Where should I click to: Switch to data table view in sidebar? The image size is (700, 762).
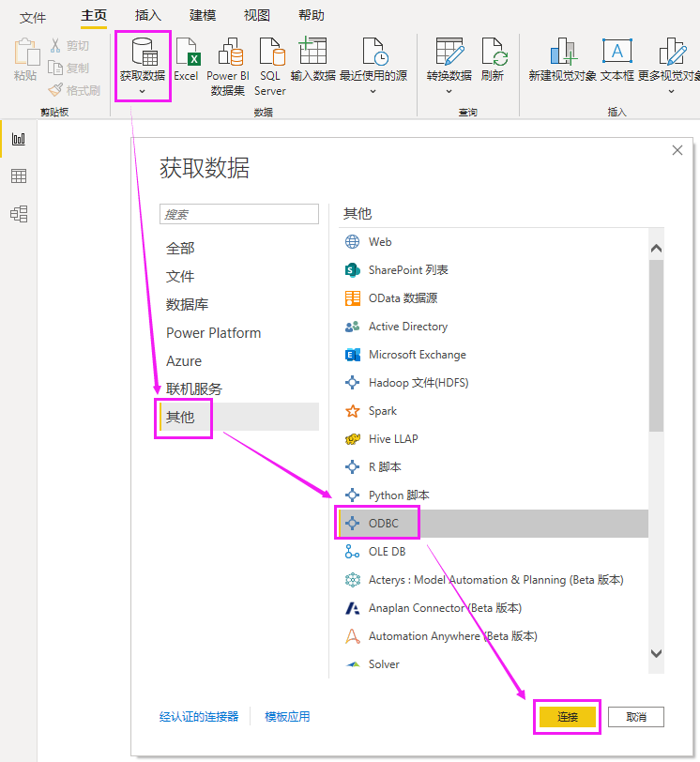(x=19, y=175)
